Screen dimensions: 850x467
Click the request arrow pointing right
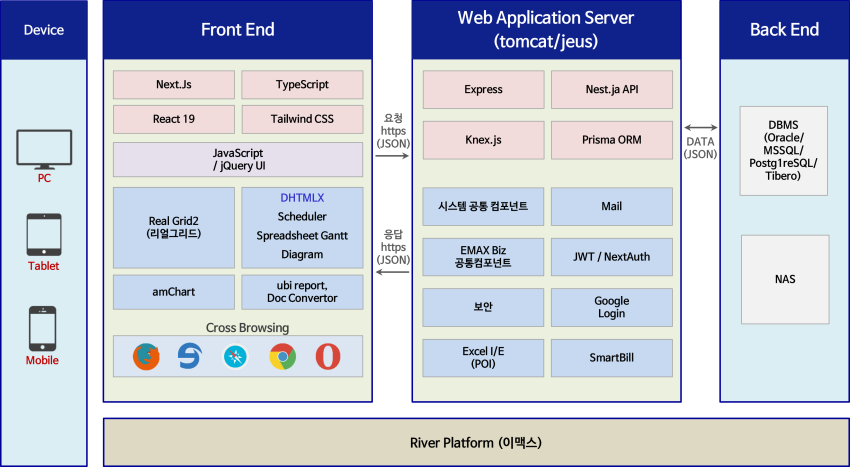click(392, 156)
